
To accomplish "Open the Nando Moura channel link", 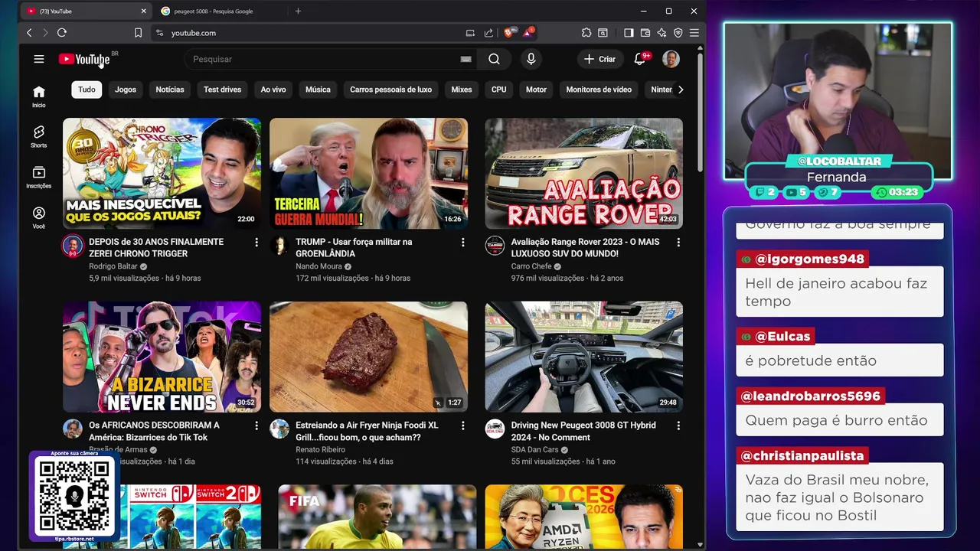I will (318, 266).
